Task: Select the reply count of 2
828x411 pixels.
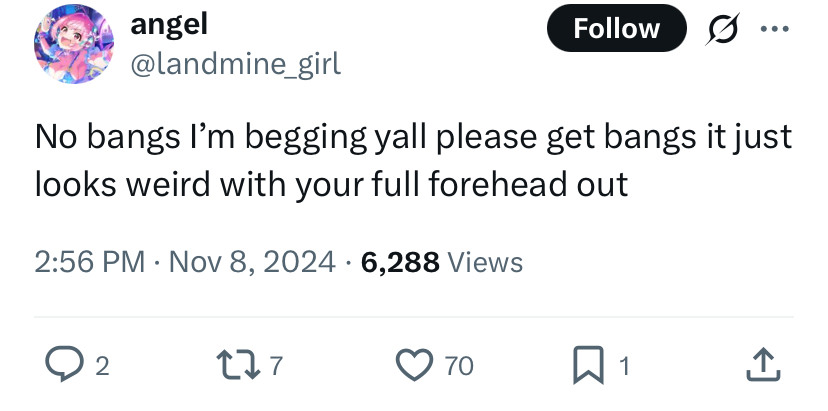Action: click(x=102, y=366)
